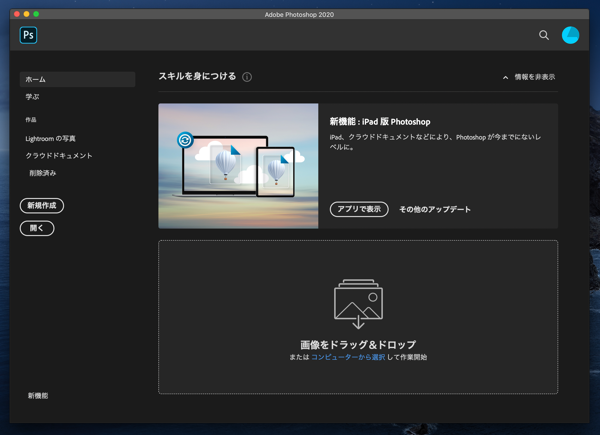
Task: Click the 画像をドラッグ＆ドロップ text
Action: pos(358,345)
